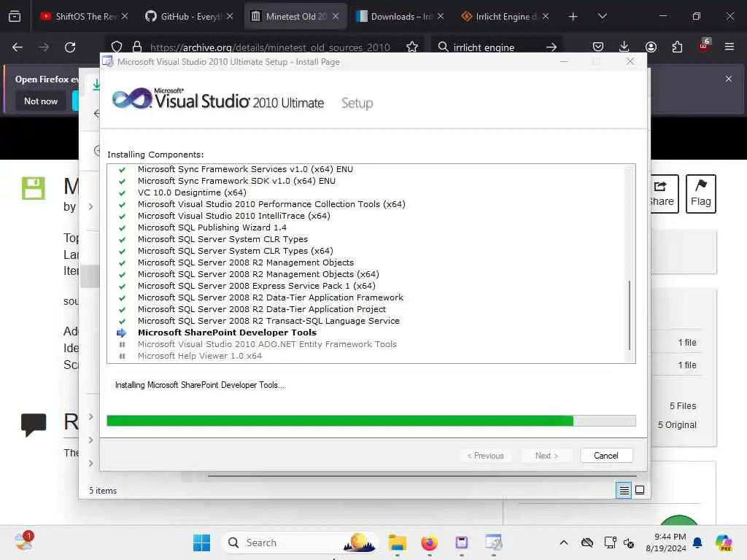Open a new Firefox tab with plus
The image size is (747, 560).
click(x=573, y=16)
